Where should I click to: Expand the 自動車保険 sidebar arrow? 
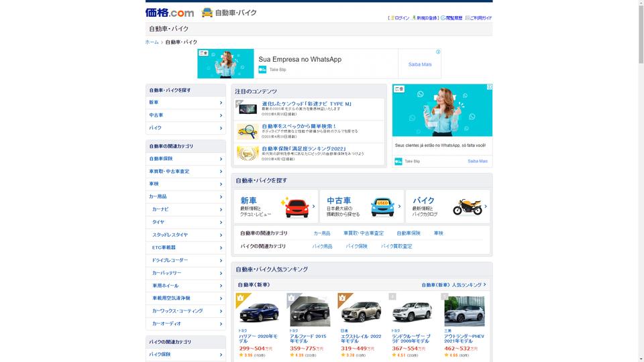click(x=221, y=159)
